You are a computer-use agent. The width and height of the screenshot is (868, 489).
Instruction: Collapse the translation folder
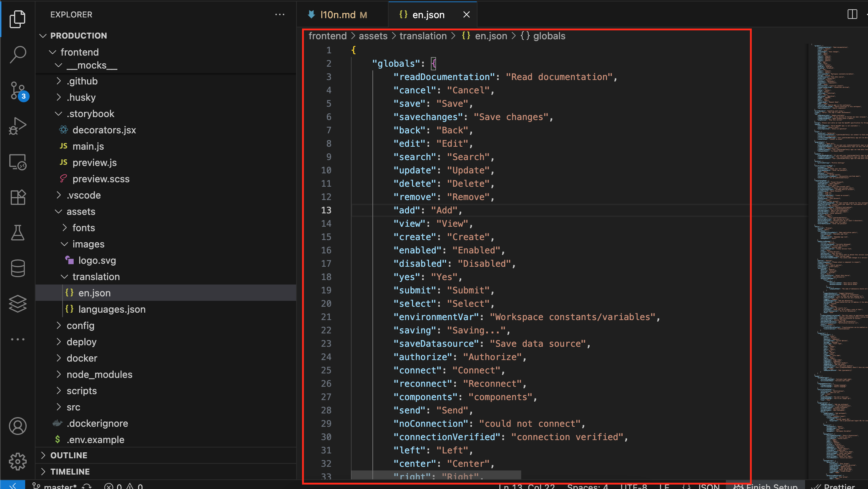click(x=96, y=277)
